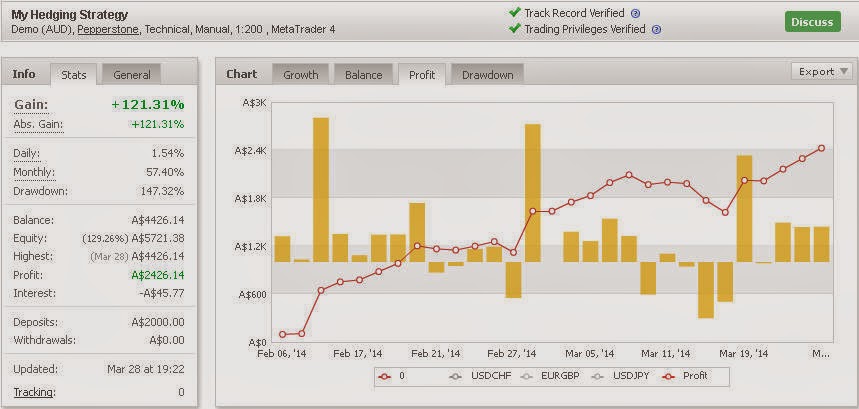Click the first profit line data point at Feb 06
859x409 pixels.
tap(283, 334)
